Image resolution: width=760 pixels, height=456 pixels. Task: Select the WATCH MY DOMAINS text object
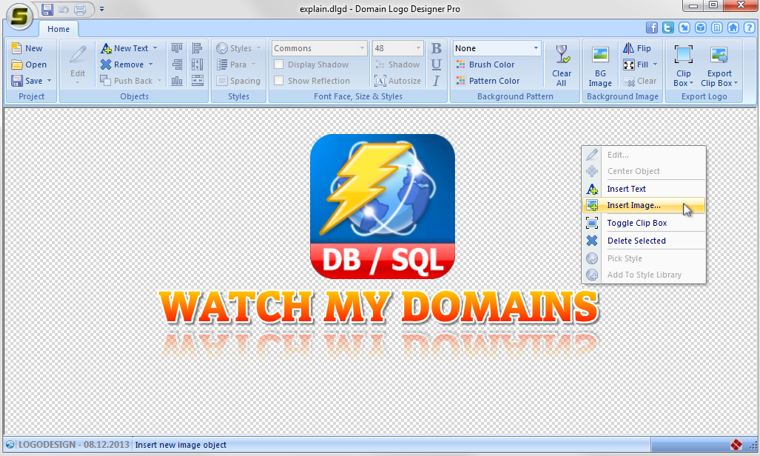click(x=379, y=307)
